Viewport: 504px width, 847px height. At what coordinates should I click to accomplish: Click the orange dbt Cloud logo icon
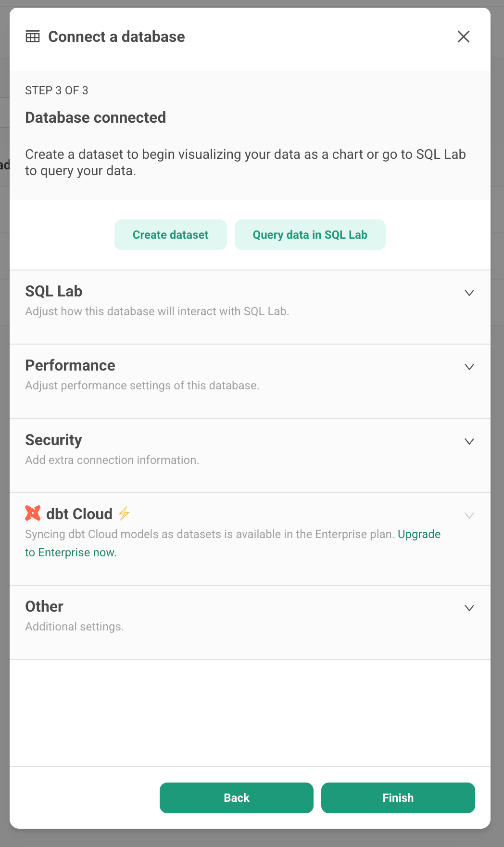coord(33,513)
